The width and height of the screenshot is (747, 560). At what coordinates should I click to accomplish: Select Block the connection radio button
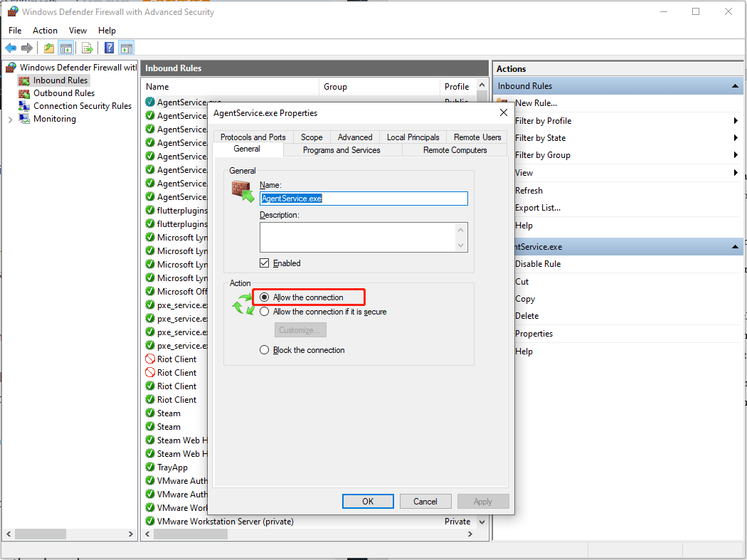coord(264,349)
